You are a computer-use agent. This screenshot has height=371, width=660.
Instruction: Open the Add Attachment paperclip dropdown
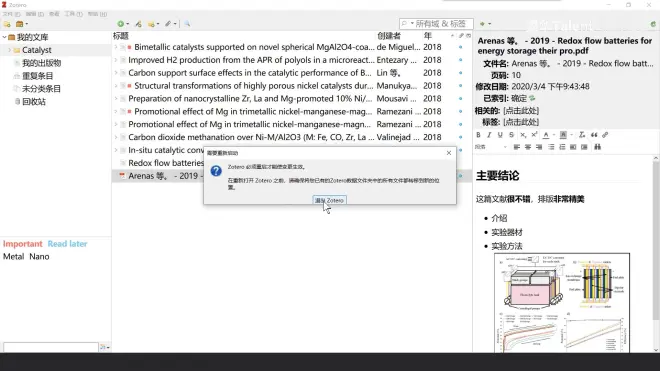click(x=170, y=24)
